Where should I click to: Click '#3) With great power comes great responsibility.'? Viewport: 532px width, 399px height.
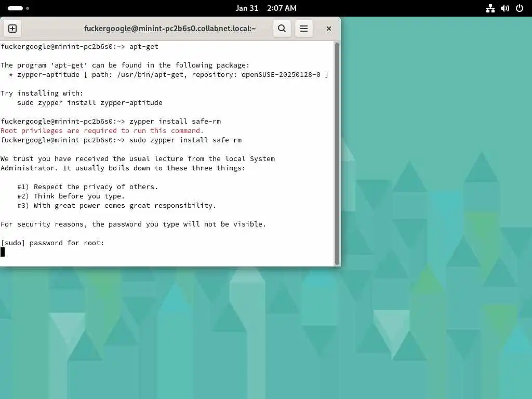[x=117, y=205]
